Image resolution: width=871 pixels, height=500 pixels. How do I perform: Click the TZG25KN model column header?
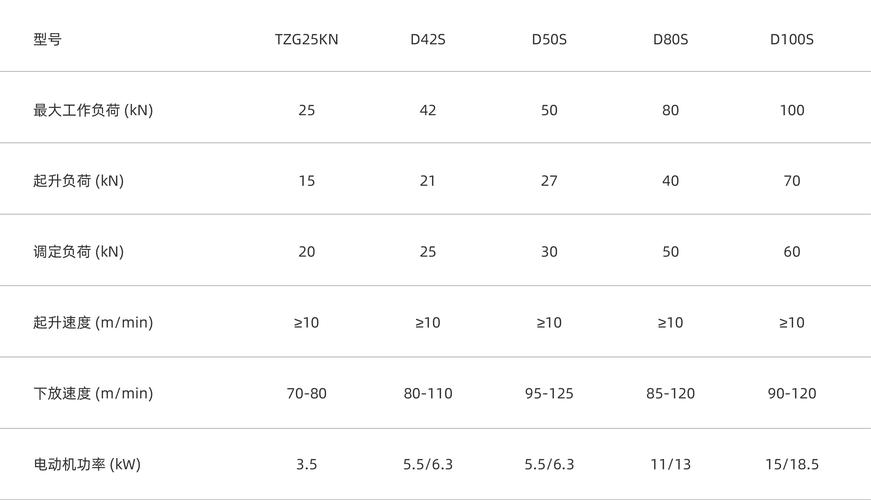306,40
